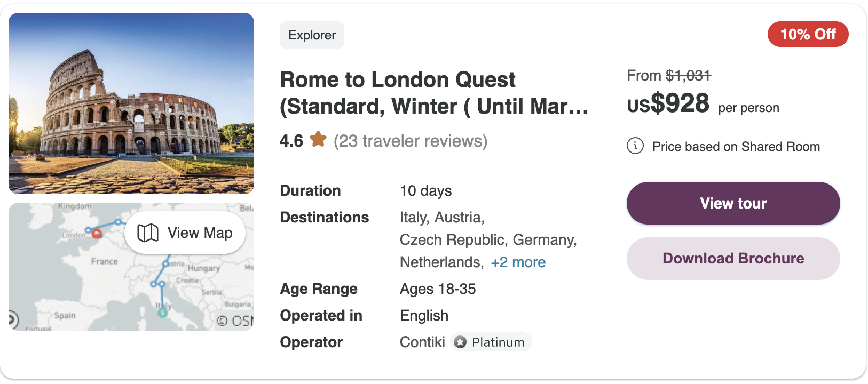868x384 pixels.
Task: Click the Platinum badge star icon
Action: click(x=459, y=342)
